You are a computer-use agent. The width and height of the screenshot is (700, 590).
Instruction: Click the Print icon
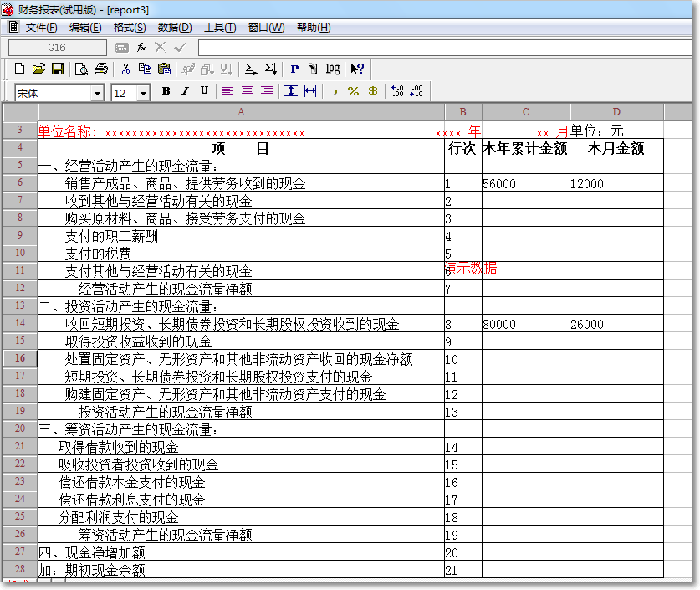pos(102,69)
